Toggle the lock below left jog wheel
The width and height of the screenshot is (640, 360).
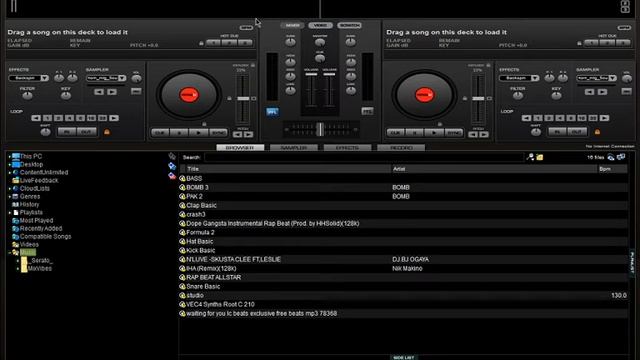click(x=204, y=124)
